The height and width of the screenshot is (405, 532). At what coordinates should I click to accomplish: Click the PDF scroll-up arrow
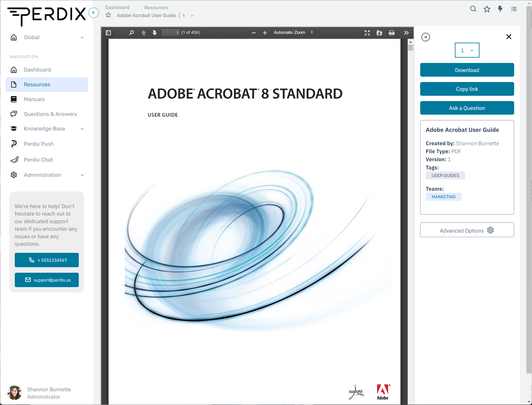pos(411,42)
